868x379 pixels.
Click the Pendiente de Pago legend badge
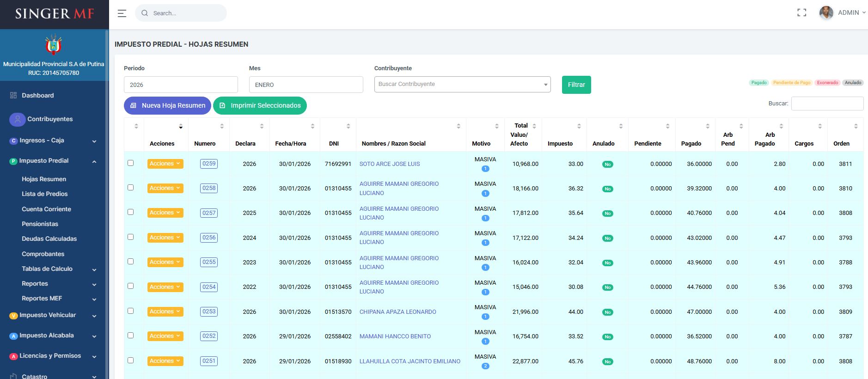[792, 83]
